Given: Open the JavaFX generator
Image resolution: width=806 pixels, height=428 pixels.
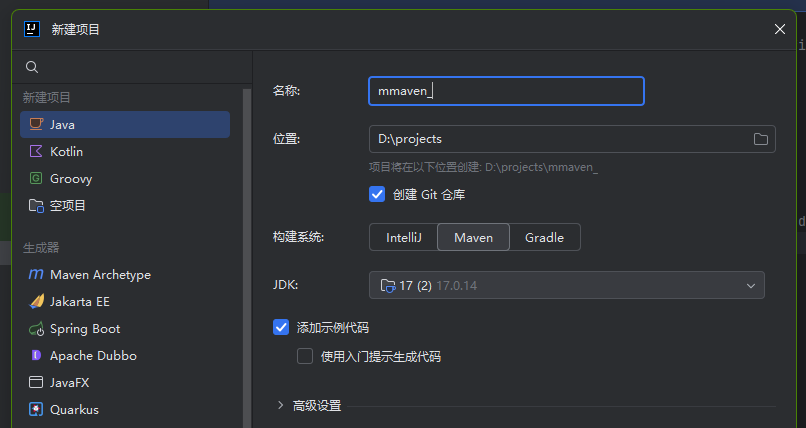Looking at the screenshot, I should [x=70, y=382].
